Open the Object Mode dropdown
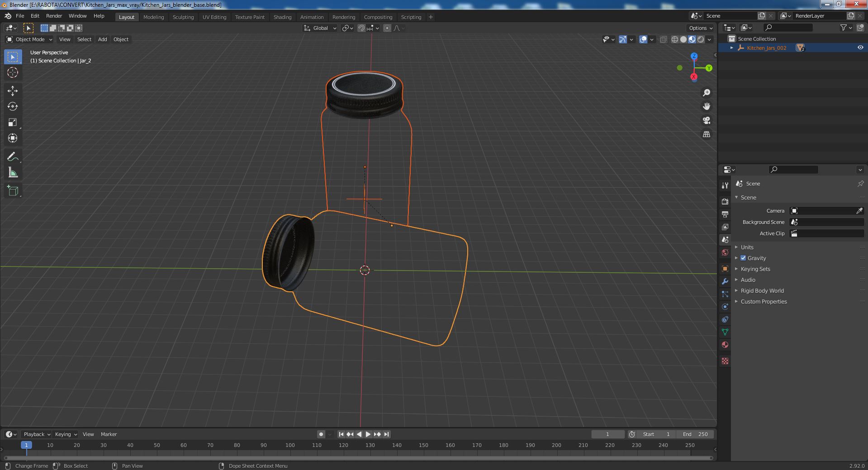The height and width of the screenshot is (470, 868). [29, 39]
